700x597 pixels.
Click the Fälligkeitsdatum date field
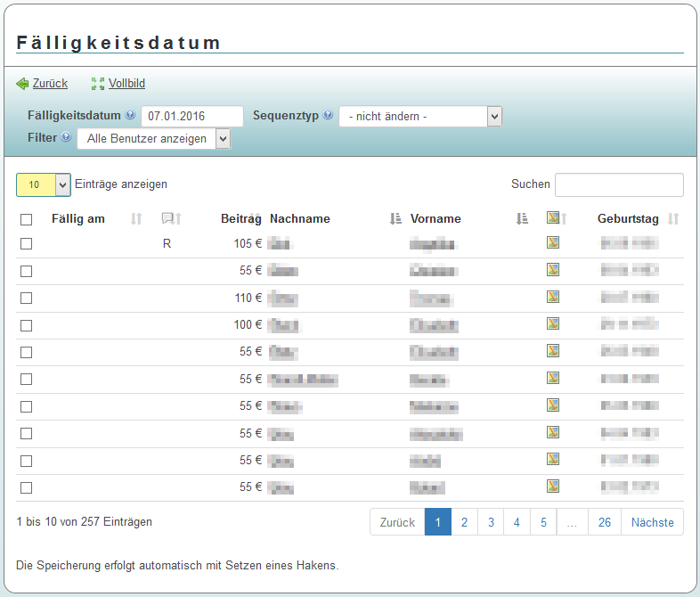click(192, 117)
